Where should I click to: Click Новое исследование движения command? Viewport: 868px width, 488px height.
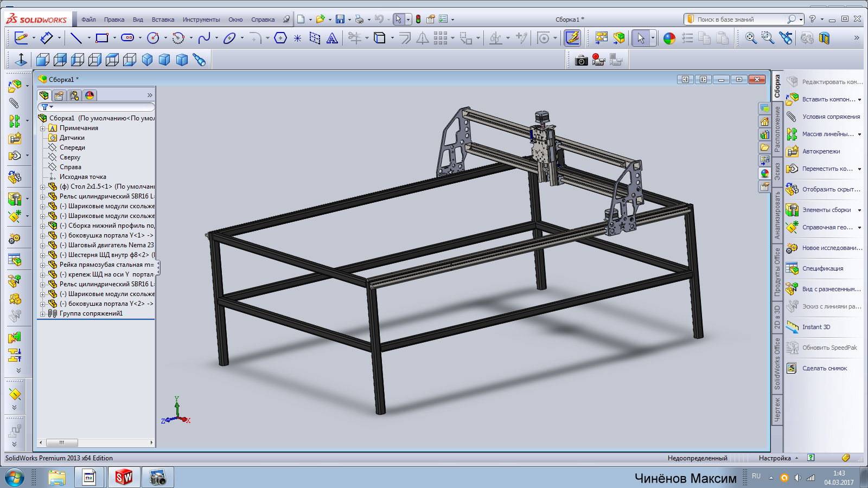832,248
